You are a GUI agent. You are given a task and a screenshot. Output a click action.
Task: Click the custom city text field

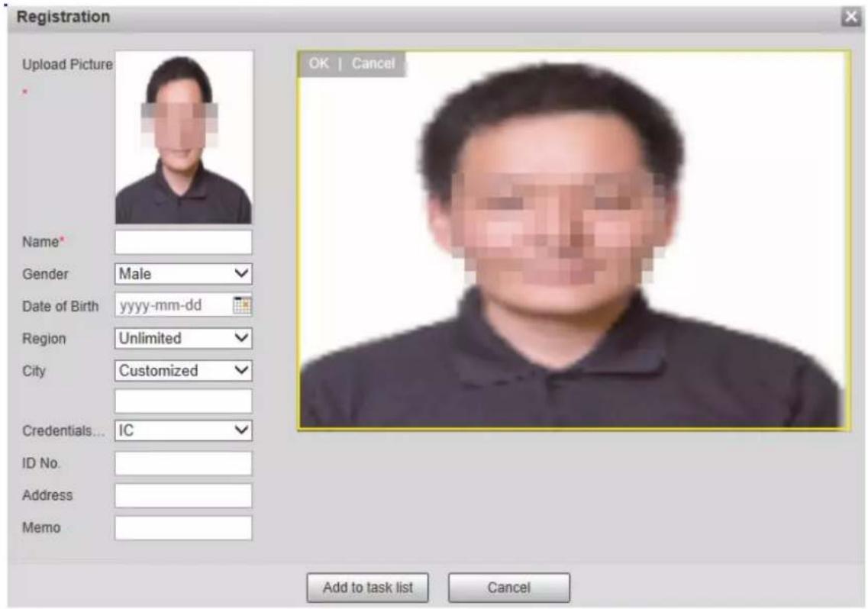pyautogui.click(x=183, y=401)
